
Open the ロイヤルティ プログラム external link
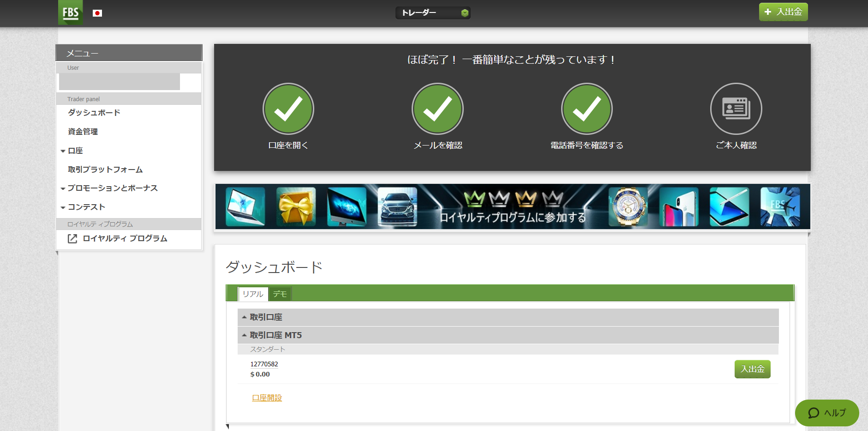125,238
